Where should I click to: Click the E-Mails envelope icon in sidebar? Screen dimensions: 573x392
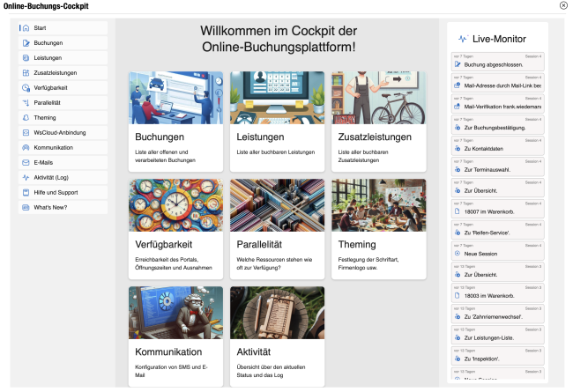[x=25, y=162]
